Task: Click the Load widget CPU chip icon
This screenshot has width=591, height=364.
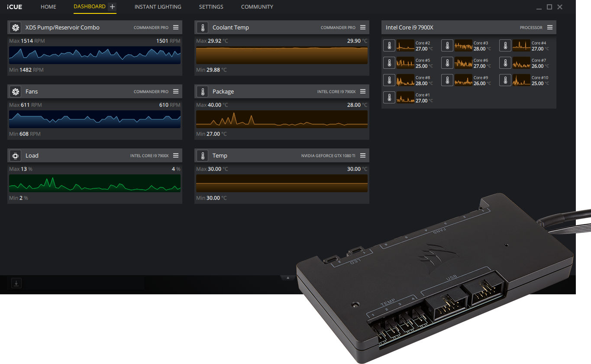Action: (15, 156)
